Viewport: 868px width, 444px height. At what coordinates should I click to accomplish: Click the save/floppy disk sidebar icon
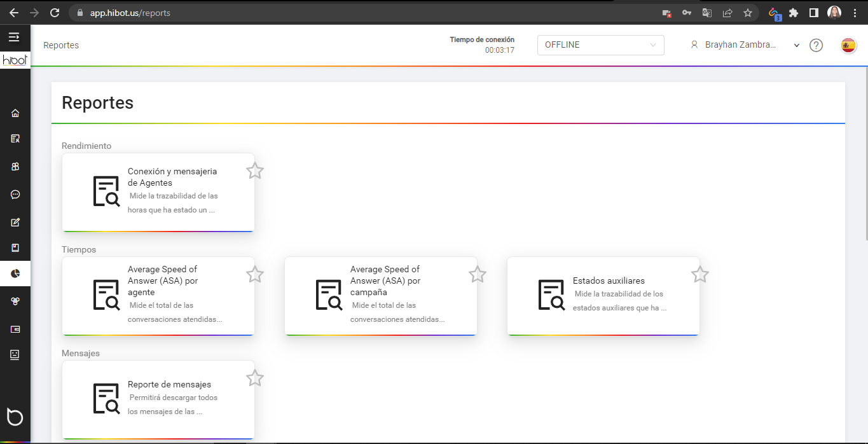pyautogui.click(x=15, y=247)
